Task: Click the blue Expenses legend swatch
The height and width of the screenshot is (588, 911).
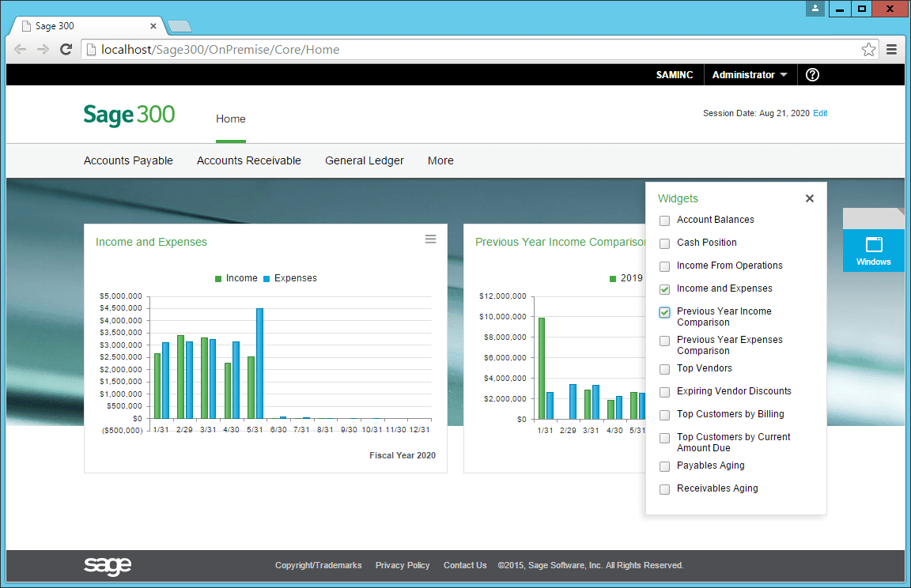Action: (x=266, y=279)
